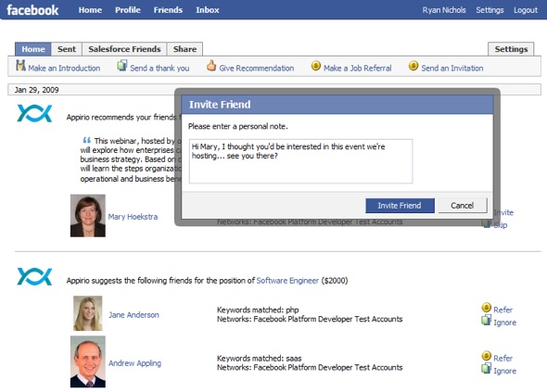
Task: Open Inbox in the top navigation
Action: [x=208, y=10]
